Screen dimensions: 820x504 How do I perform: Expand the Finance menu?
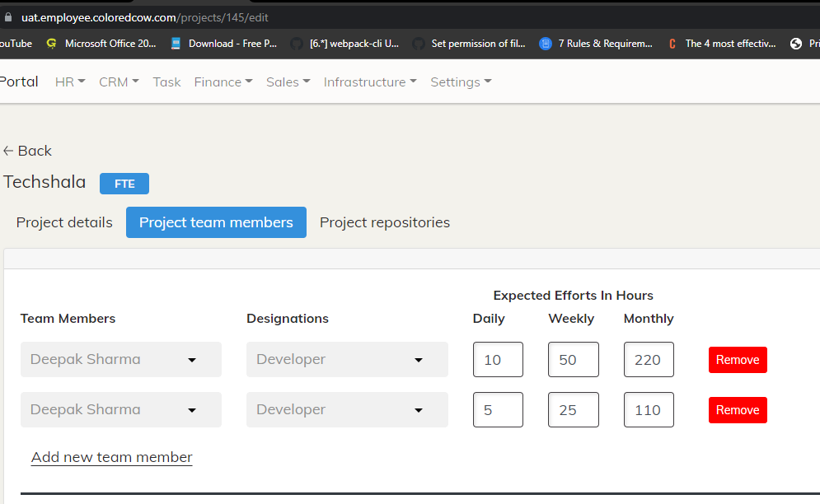223,82
